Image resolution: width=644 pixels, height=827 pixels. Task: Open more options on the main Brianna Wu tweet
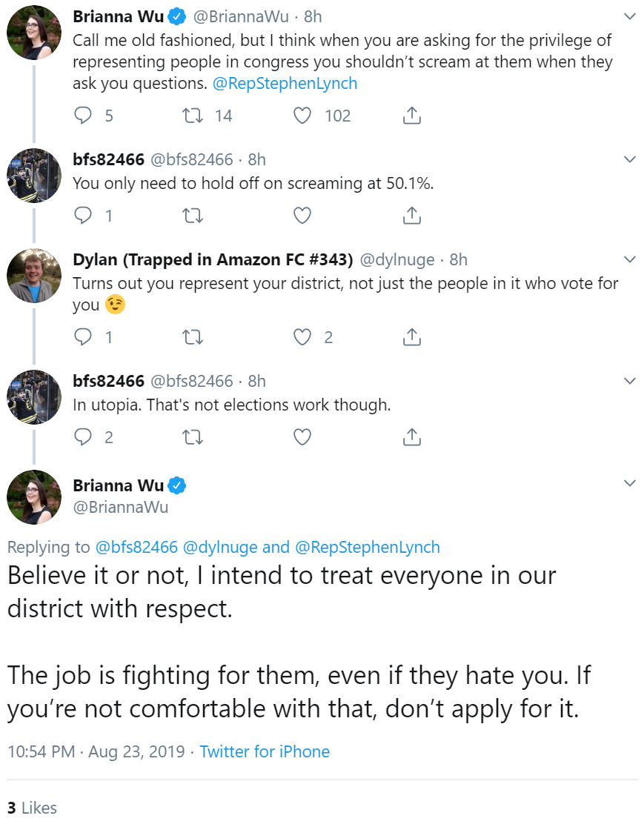tap(630, 483)
